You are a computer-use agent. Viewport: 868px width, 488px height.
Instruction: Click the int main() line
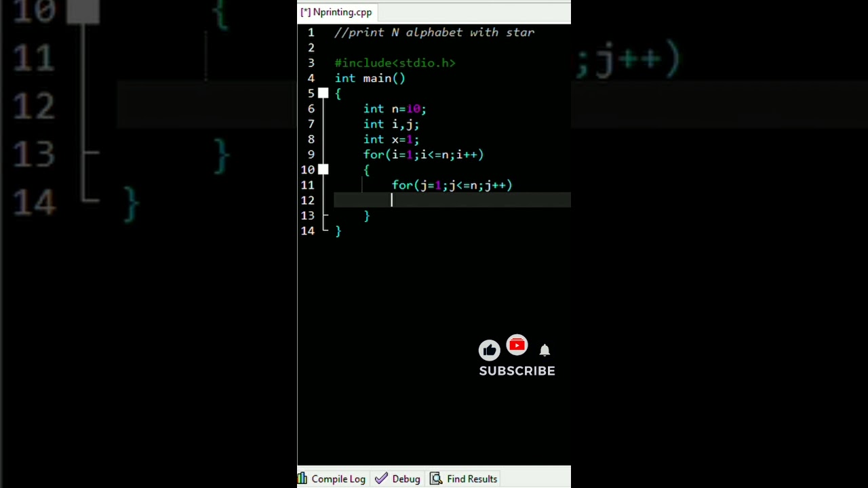(370, 79)
